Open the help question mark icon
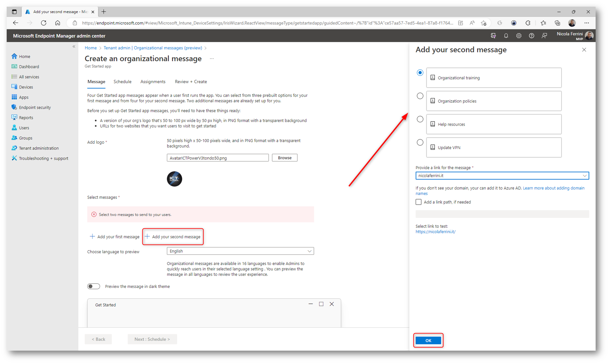This screenshot has height=364, width=609. (x=531, y=36)
